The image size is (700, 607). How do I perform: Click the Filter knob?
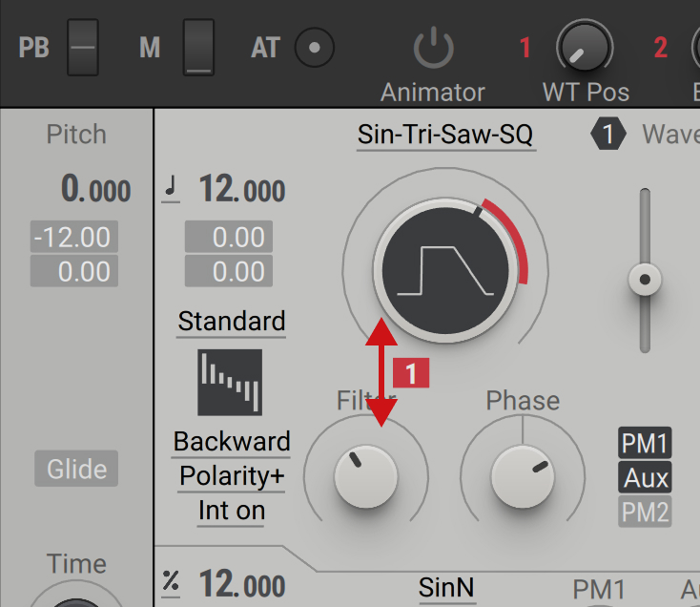(x=364, y=476)
